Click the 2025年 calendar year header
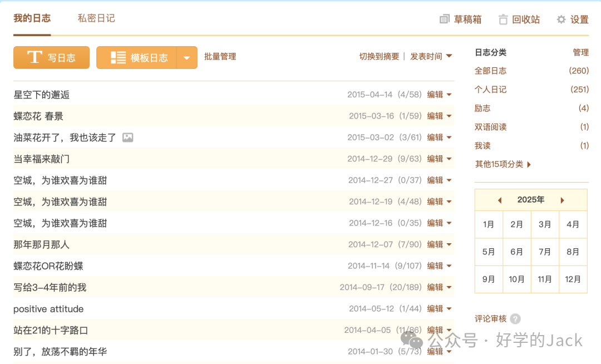 tap(531, 200)
